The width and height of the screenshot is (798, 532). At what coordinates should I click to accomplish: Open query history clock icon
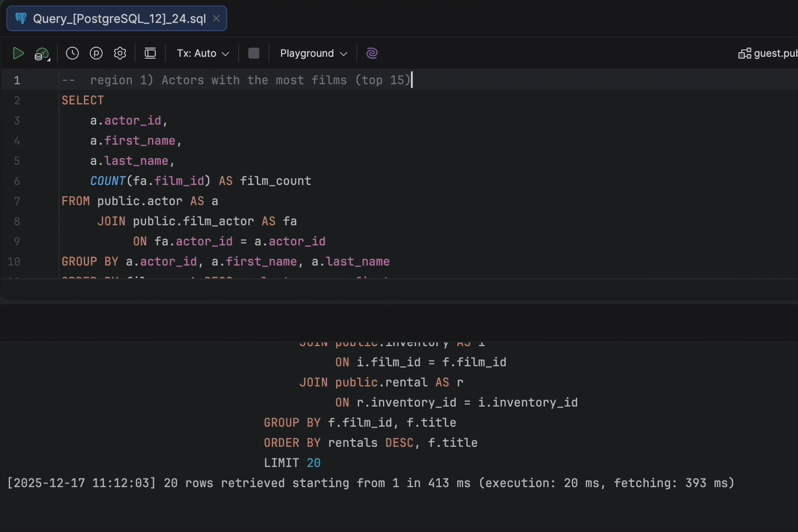pyautogui.click(x=72, y=54)
